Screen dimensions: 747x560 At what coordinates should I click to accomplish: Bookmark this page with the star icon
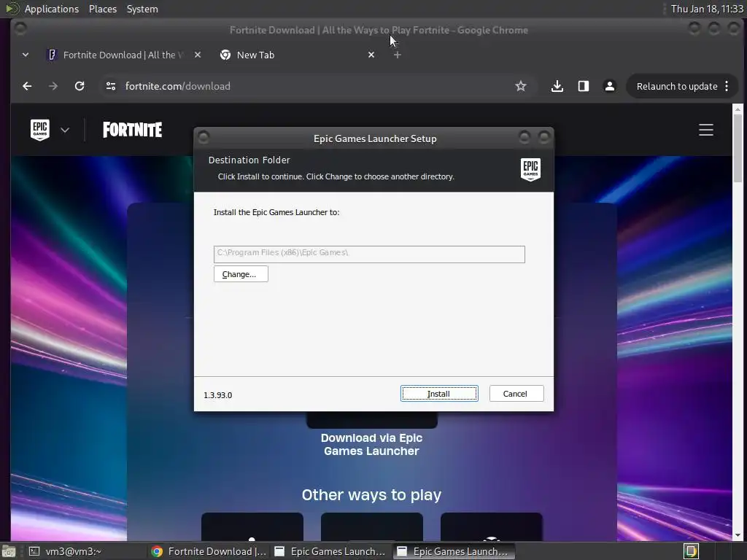click(521, 86)
